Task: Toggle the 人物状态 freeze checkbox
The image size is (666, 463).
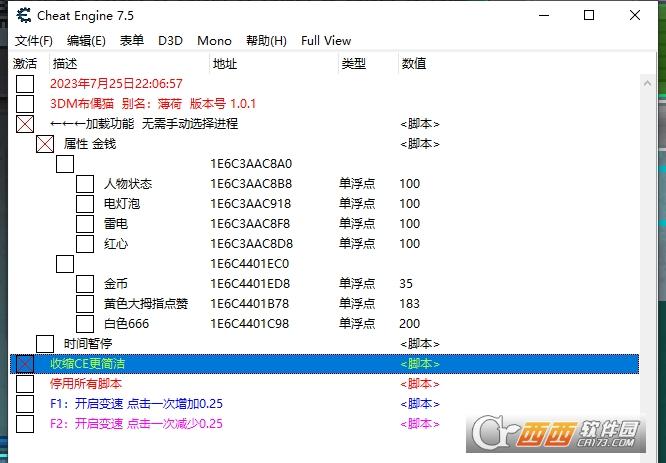Action: [x=85, y=184]
